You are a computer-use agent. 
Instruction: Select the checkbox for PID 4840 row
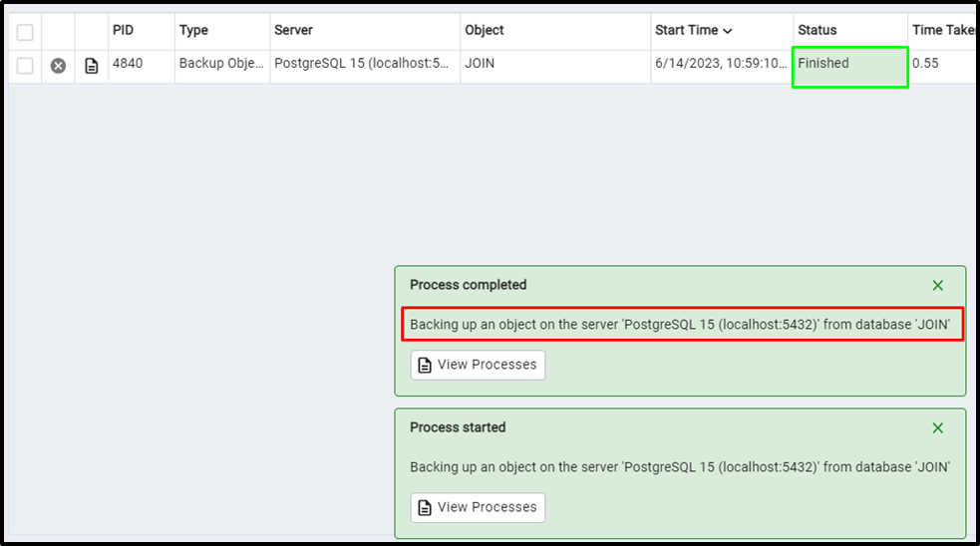point(25,65)
